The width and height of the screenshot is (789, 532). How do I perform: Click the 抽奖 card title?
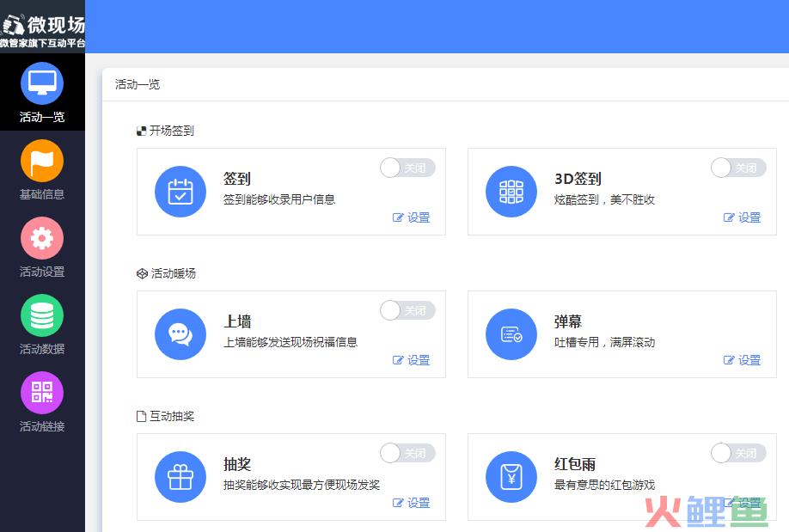click(x=237, y=464)
